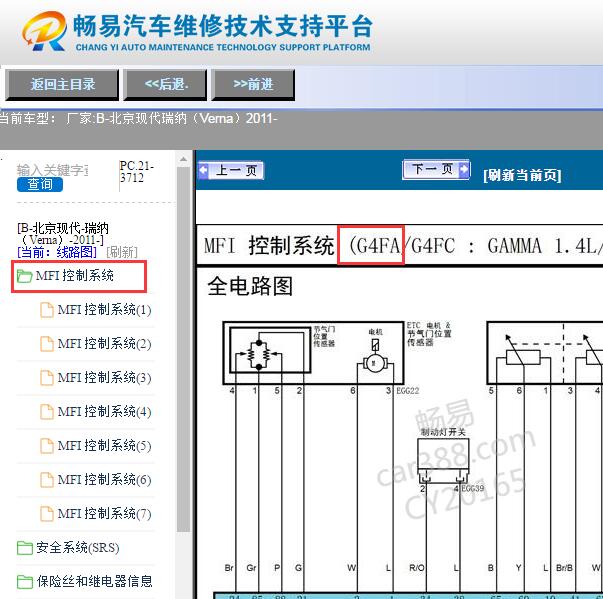Screen dimensions: 603x599
Task: Open the next page with 下一页
Action: (x=436, y=169)
